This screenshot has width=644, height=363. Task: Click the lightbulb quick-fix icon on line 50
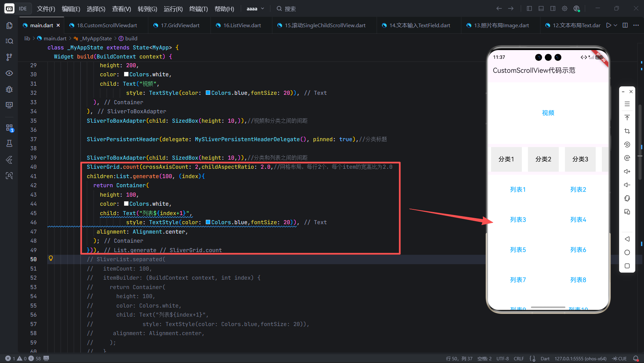tap(51, 258)
